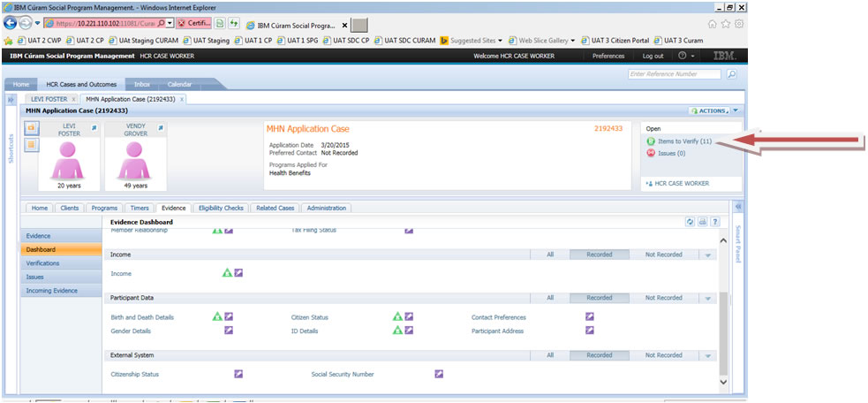
Task: Switch to the Eligibility Checks tab
Action: [221, 208]
